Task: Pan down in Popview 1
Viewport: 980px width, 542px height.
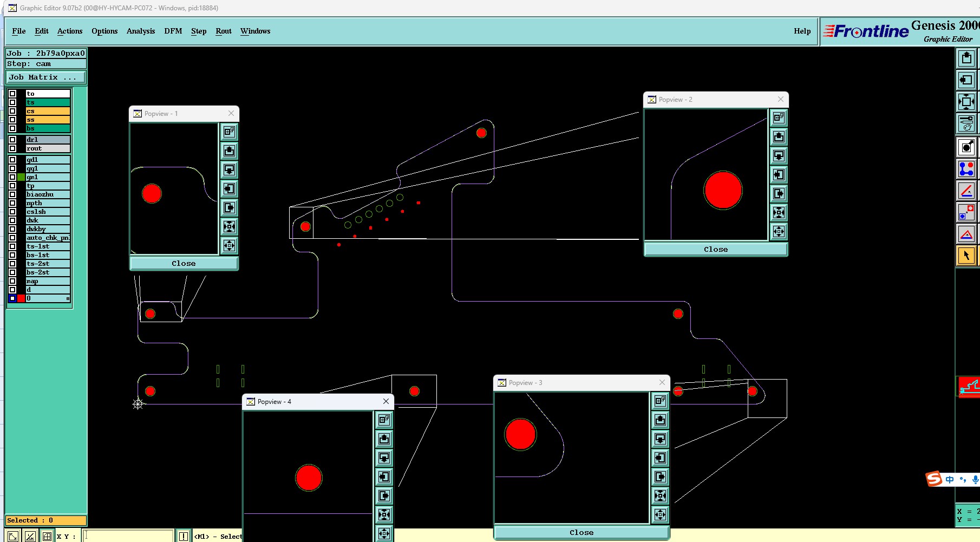Action: tap(230, 169)
